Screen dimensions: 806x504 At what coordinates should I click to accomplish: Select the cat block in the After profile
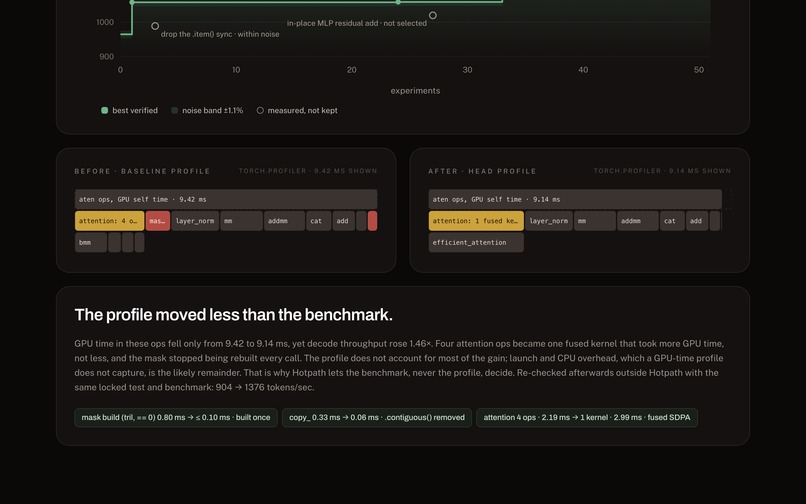[672, 221]
